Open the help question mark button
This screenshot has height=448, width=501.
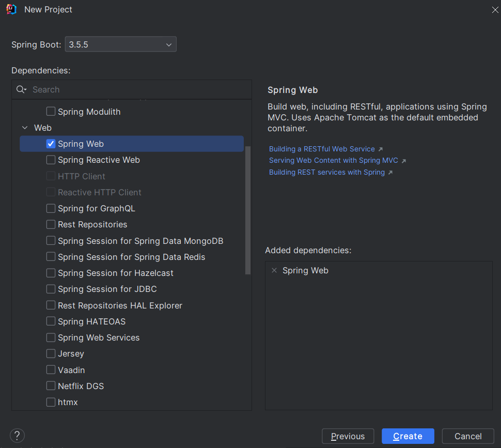tap(17, 436)
